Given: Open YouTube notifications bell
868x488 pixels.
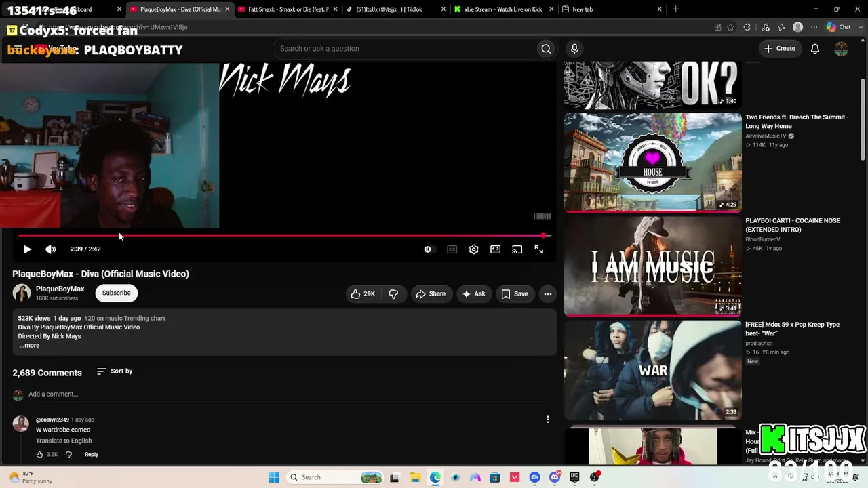Looking at the screenshot, I should click(x=815, y=49).
